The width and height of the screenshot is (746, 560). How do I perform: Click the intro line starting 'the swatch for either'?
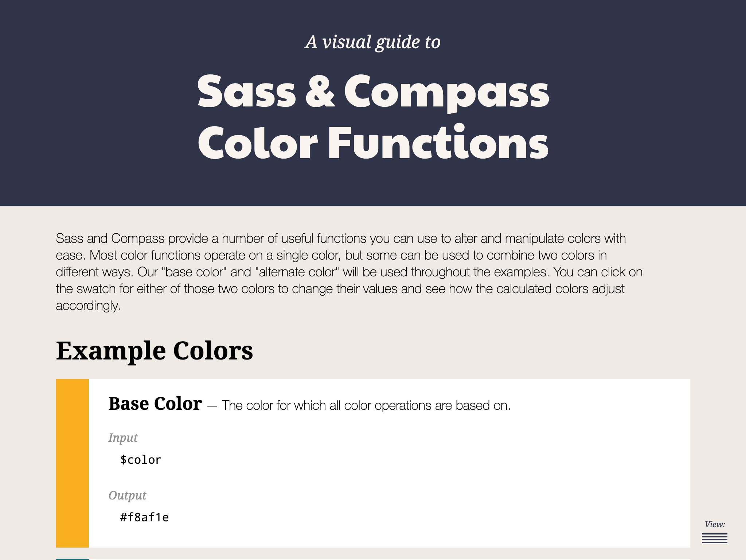point(340,289)
